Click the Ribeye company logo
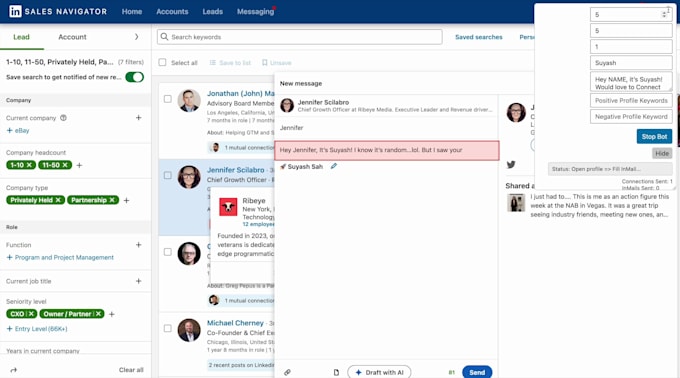This screenshot has width=680, height=378. pyautogui.click(x=228, y=207)
